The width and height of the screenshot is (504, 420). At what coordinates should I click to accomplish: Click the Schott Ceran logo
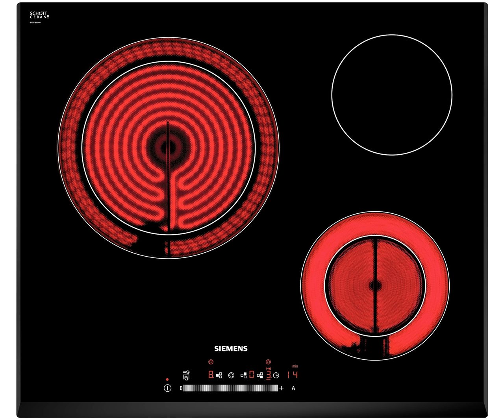click(x=39, y=16)
